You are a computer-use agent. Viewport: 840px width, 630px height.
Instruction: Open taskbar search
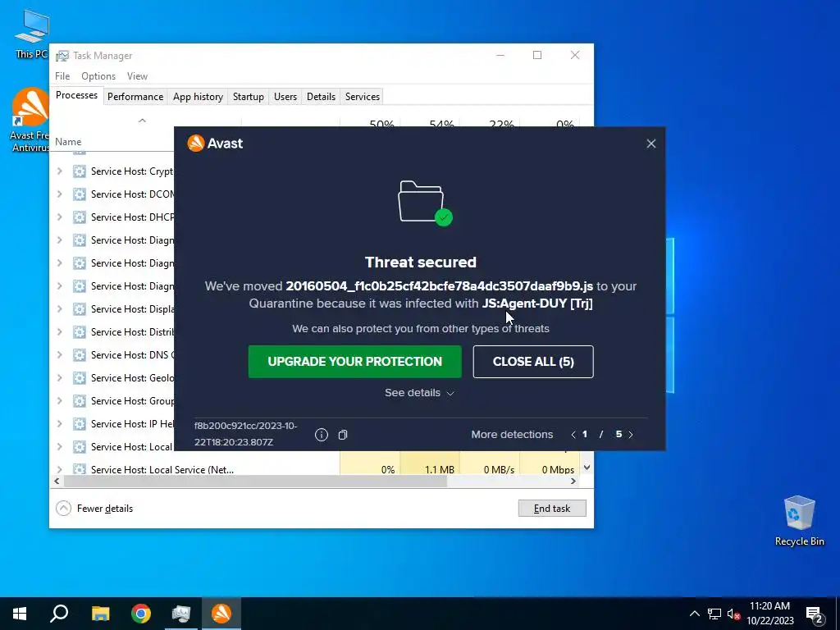[59, 614]
